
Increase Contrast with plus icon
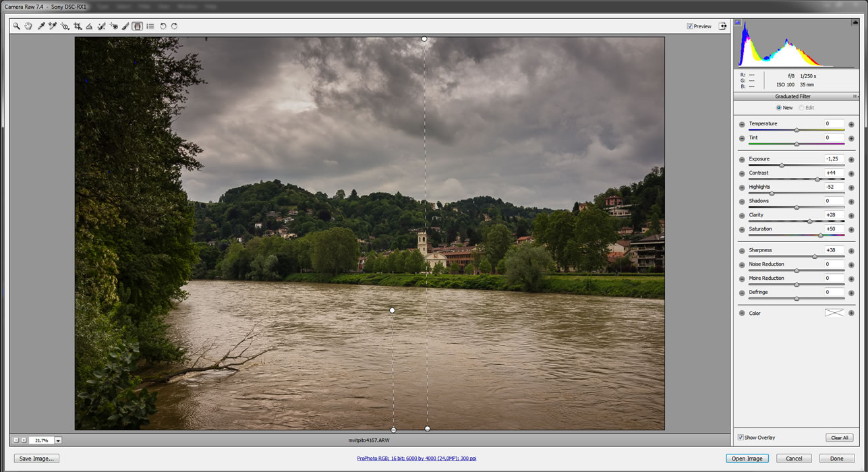click(x=851, y=173)
